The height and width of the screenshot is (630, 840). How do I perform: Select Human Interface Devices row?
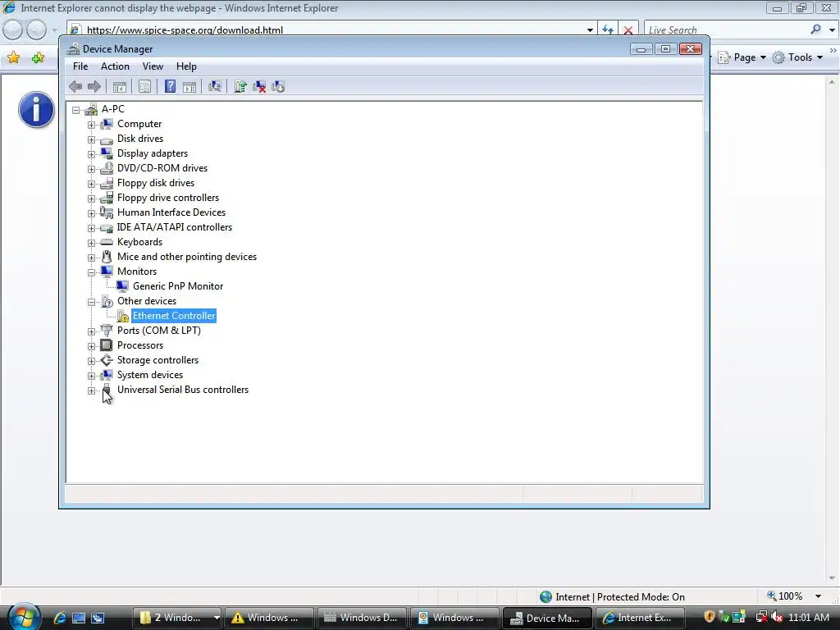click(x=171, y=212)
